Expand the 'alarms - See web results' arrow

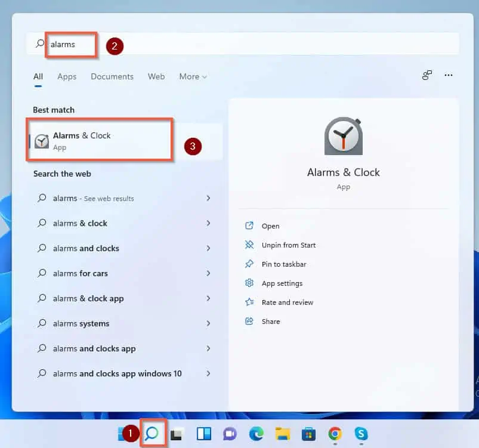[x=208, y=198]
